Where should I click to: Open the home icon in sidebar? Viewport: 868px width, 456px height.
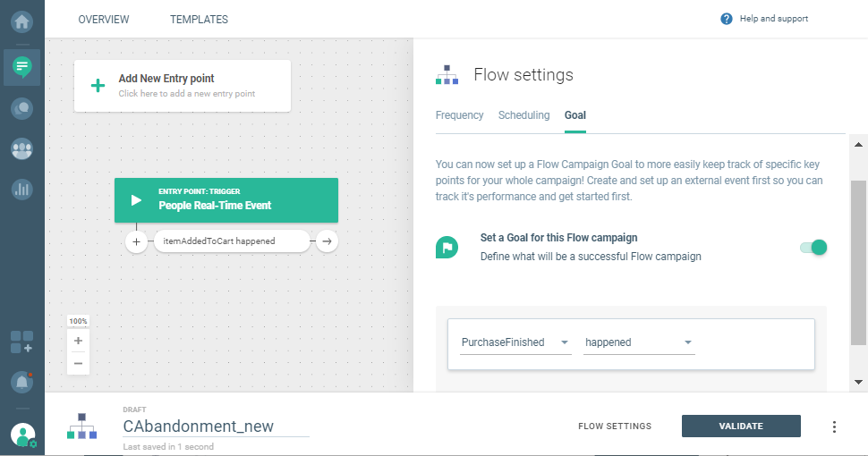click(21, 19)
